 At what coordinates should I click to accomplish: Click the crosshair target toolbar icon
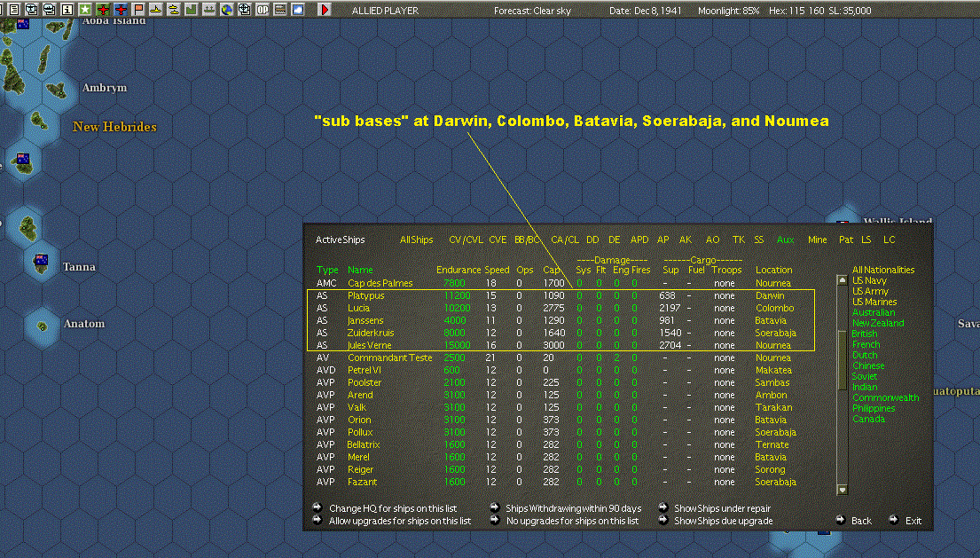click(245, 10)
